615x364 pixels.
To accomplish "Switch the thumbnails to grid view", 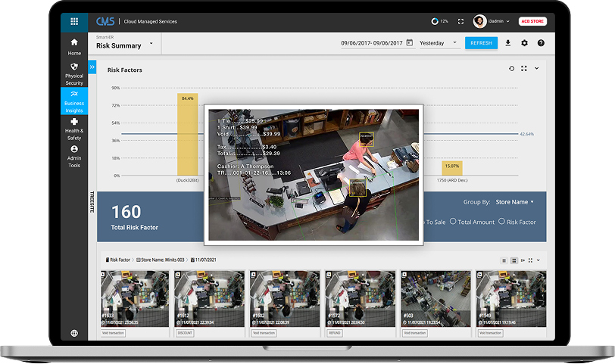I will coord(514,260).
